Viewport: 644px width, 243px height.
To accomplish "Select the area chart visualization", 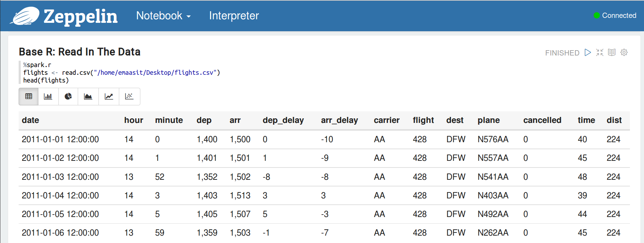I will coord(88,97).
